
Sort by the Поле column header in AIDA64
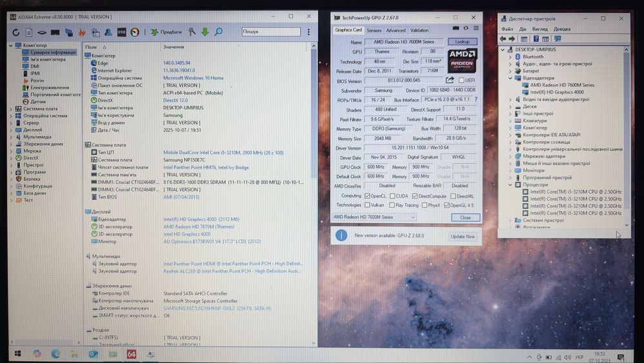tap(91, 47)
